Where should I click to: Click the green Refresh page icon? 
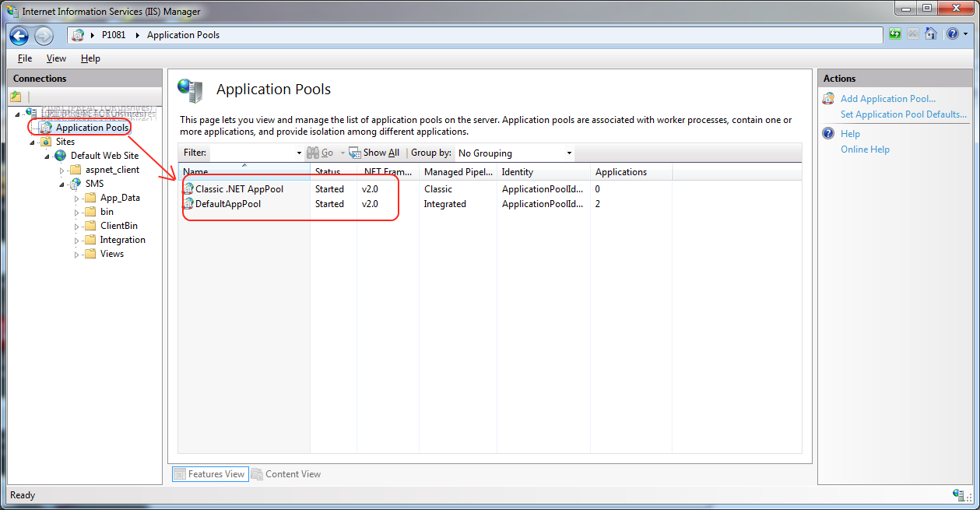tap(895, 34)
